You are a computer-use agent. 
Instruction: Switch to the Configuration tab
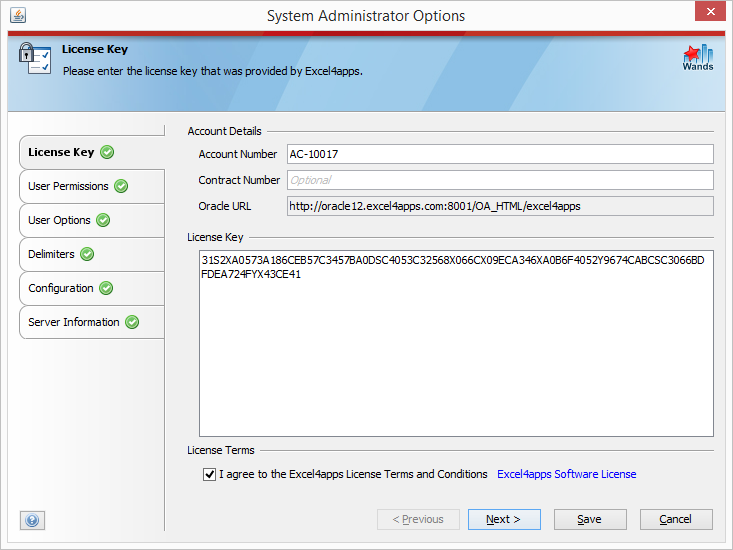click(92, 288)
